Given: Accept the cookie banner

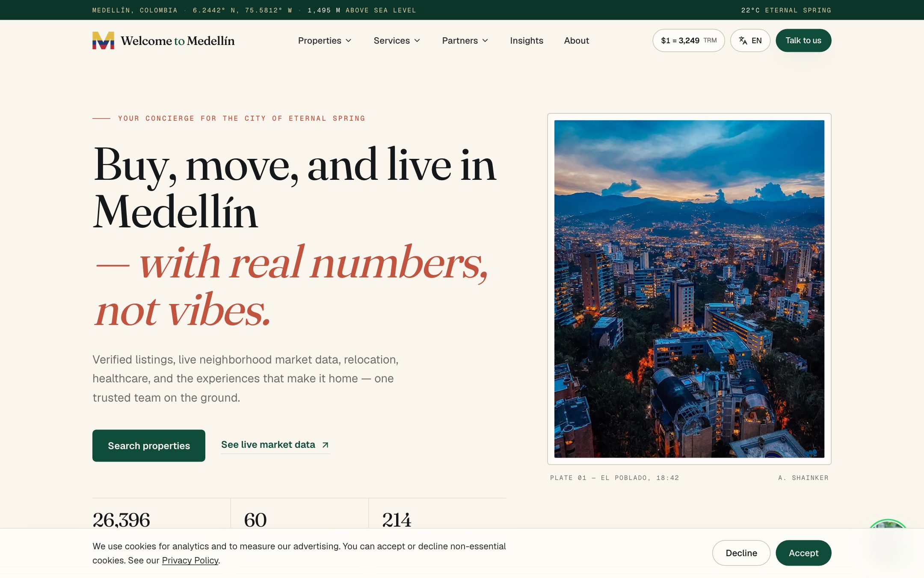Looking at the screenshot, I should point(803,553).
